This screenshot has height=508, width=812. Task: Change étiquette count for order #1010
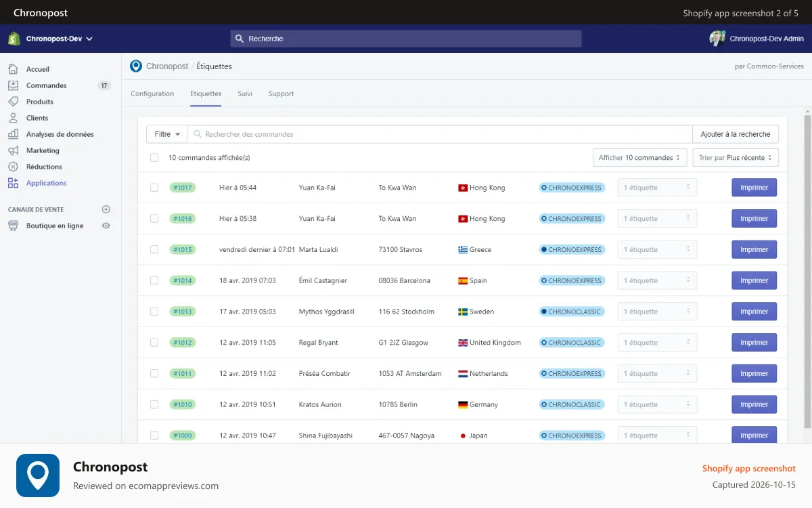click(x=657, y=404)
